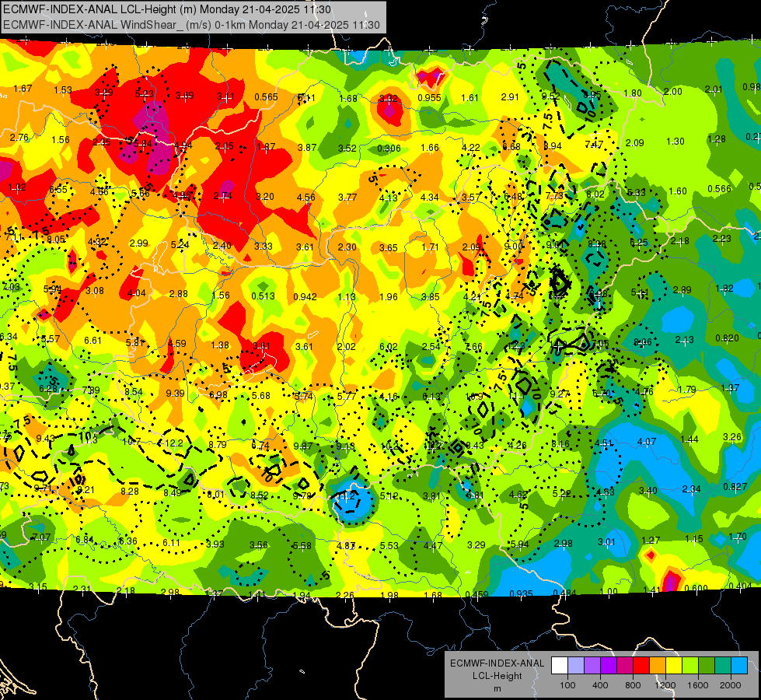Click the white legend swatch below 100

point(560,666)
